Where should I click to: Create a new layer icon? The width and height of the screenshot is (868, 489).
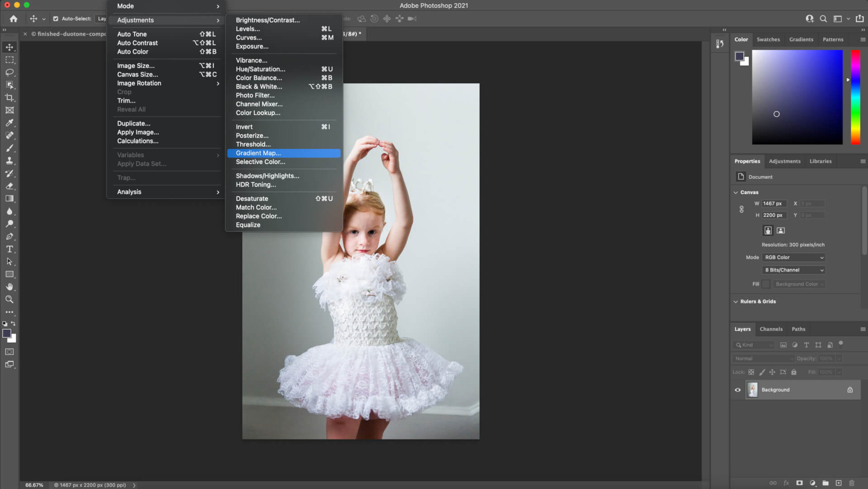839,483
